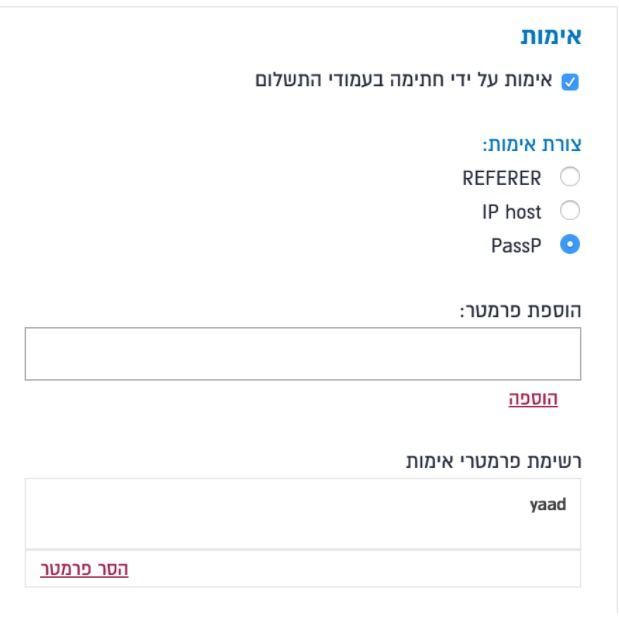Viewport: 619px width, 644px height.
Task: Click the PassP label text
Action: point(518,242)
